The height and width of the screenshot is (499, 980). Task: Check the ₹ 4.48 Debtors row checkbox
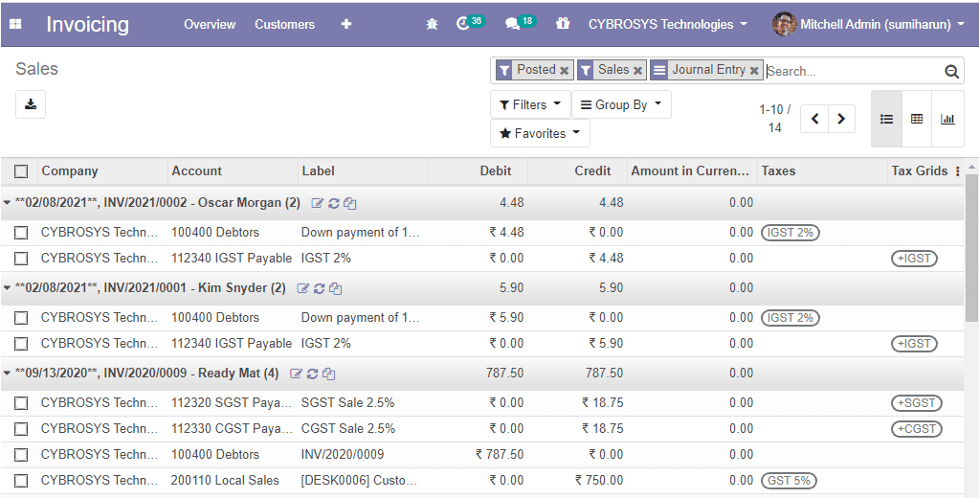[x=21, y=233]
